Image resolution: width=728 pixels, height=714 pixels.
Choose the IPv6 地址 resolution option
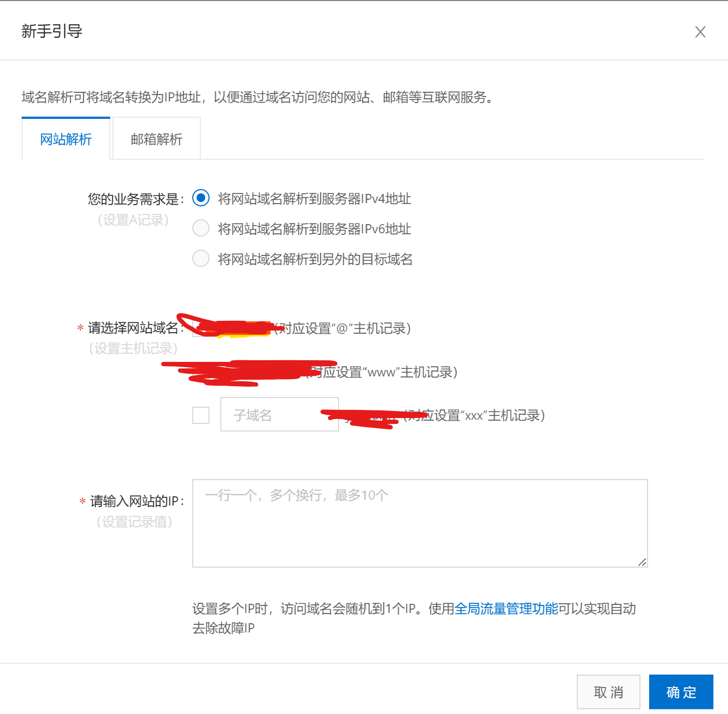coord(200,228)
